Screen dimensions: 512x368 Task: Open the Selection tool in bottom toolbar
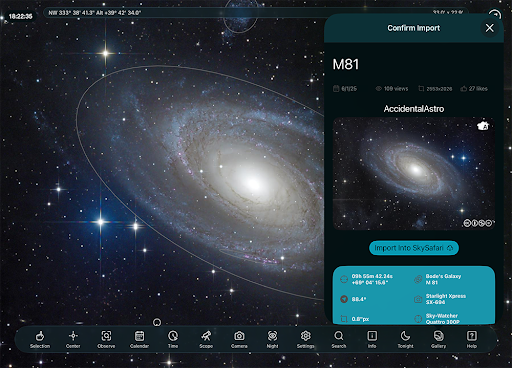(40, 339)
